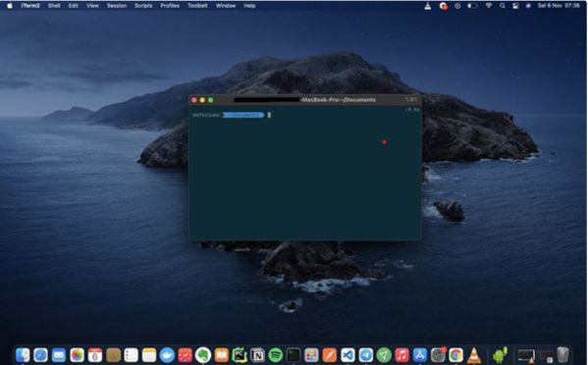
Task: Open System Preferences from the dock
Action: [438, 354]
